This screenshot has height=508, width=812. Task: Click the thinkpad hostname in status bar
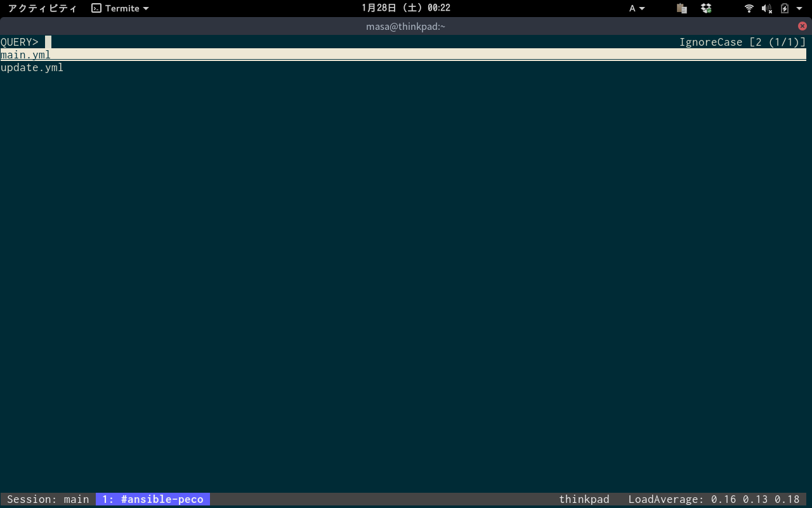584,499
